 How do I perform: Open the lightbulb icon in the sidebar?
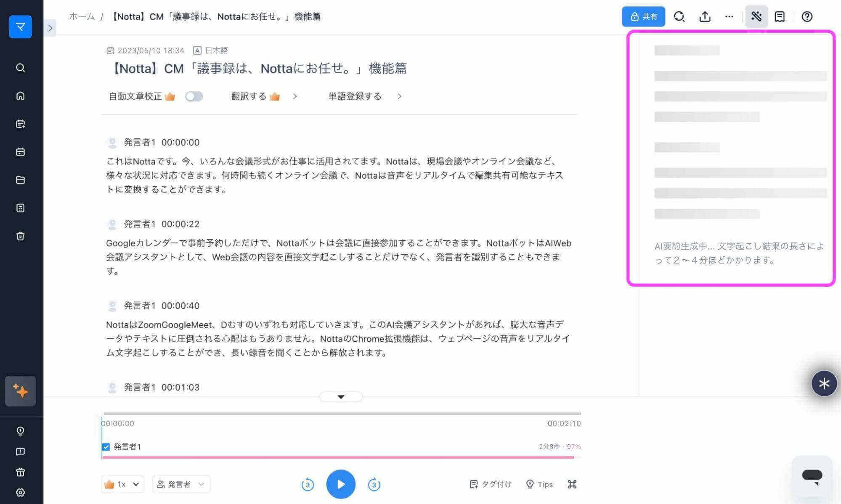[20, 431]
